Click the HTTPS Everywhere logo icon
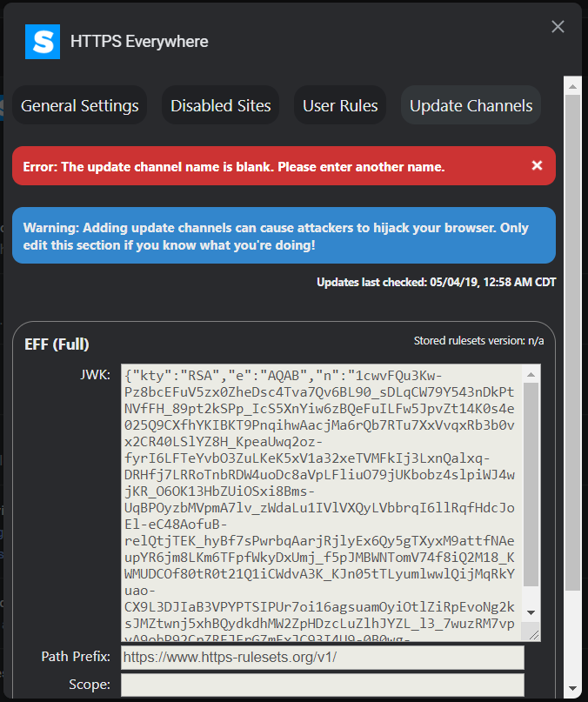 43,42
